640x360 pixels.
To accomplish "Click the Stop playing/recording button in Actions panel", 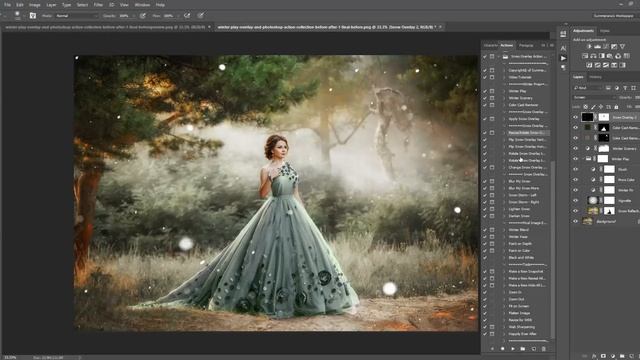I will [492, 349].
